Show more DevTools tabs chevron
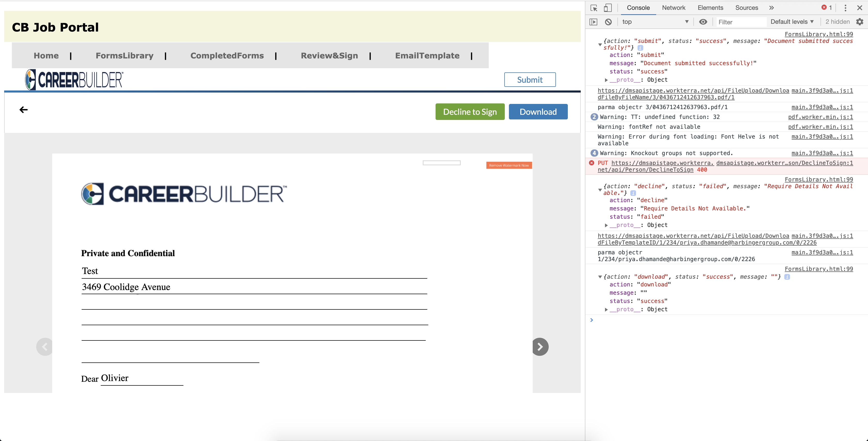 pos(772,8)
